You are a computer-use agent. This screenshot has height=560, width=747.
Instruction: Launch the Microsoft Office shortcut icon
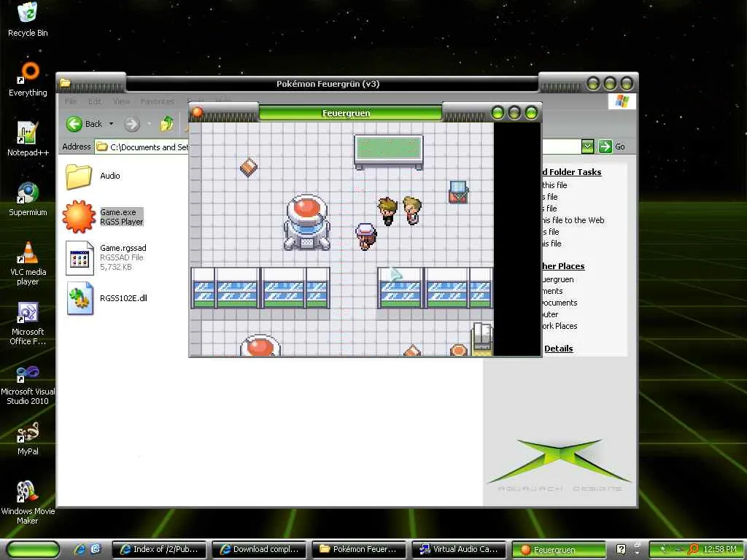pyautogui.click(x=28, y=323)
